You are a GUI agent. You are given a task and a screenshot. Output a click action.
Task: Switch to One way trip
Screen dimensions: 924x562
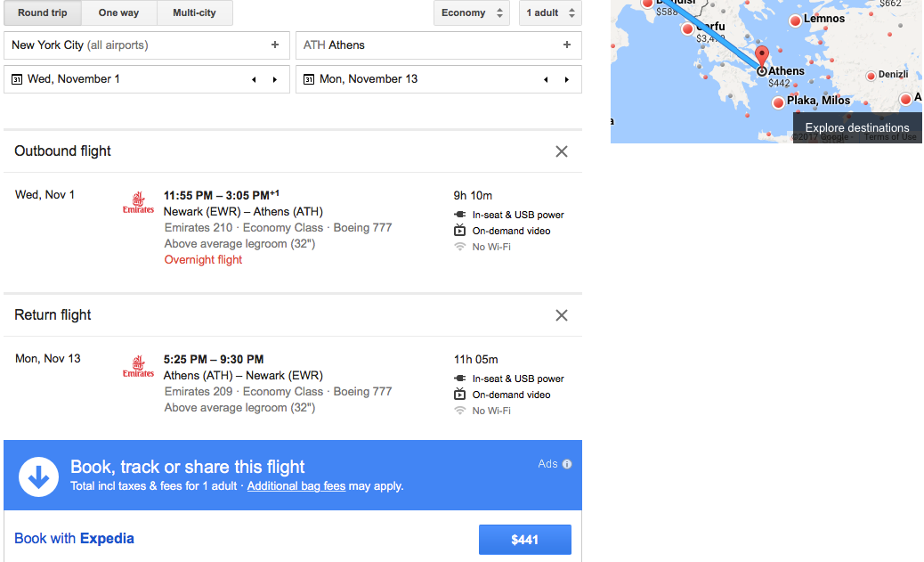click(x=119, y=13)
